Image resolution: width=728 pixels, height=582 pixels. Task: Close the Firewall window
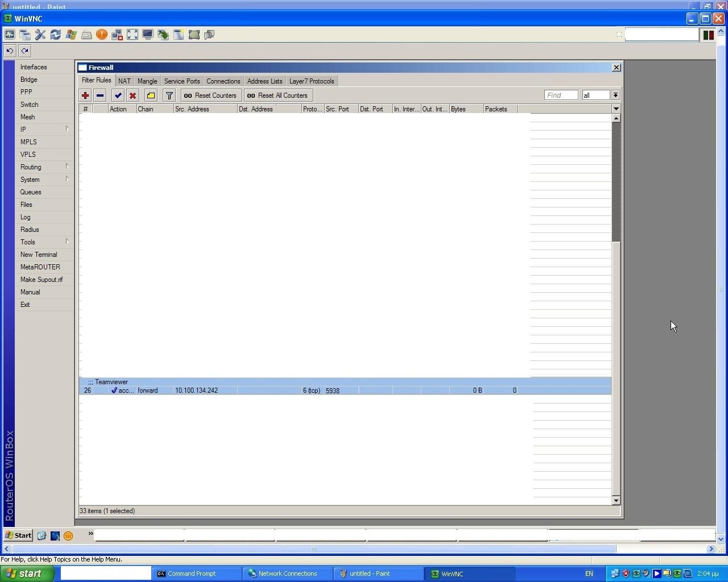point(616,67)
